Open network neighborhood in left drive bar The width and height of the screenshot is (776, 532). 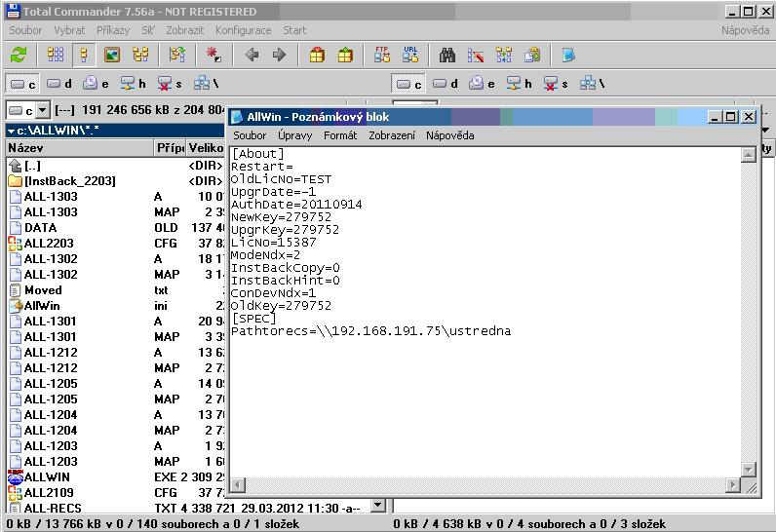click(x=206, y=84)
